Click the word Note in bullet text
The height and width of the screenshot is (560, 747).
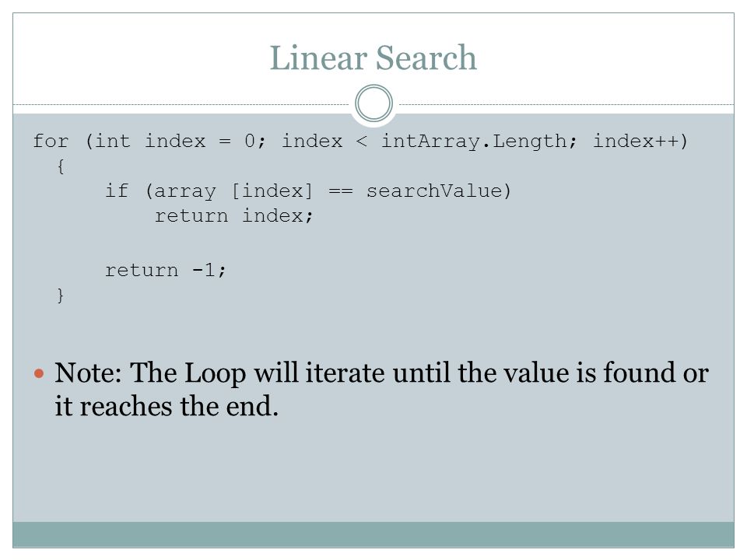89,373
